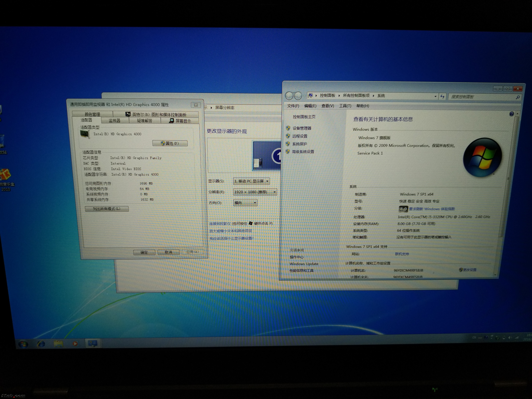Launch Windows Media Player from the taskbar

(75, 344)
